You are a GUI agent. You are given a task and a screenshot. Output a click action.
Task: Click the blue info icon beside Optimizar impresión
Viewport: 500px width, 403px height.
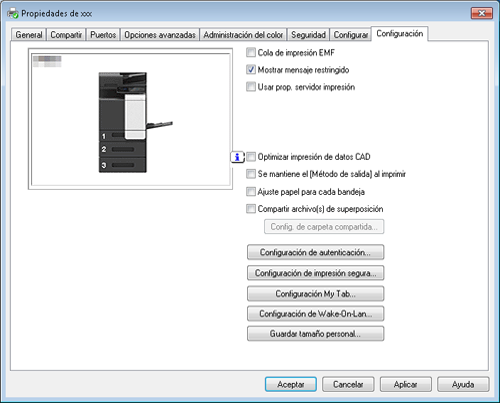(x=237, y=157)
